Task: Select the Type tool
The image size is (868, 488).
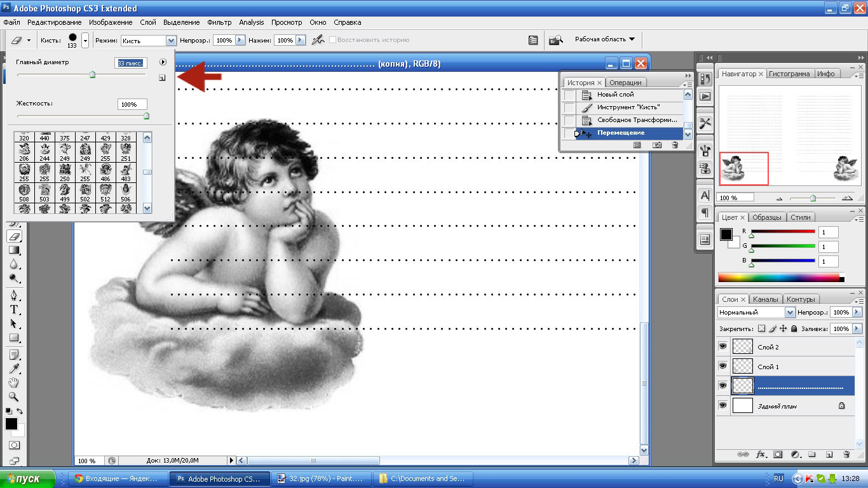Action: pos(13,309)
